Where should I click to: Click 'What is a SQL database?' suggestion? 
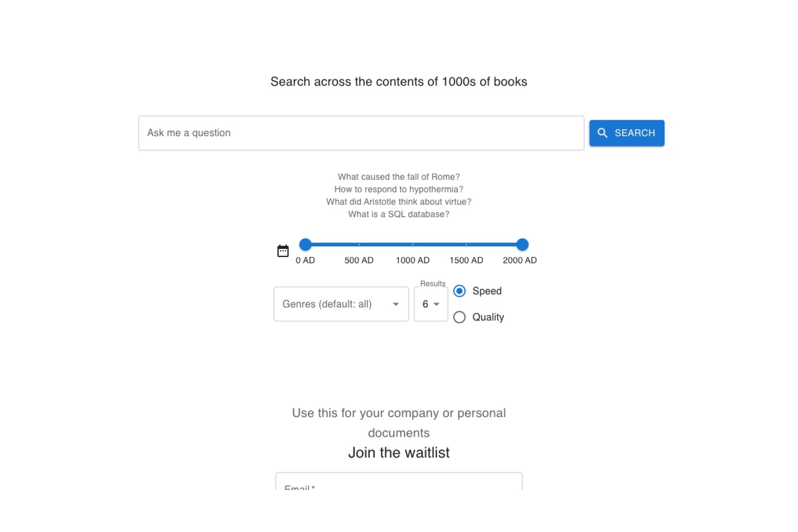pos(399,214)
